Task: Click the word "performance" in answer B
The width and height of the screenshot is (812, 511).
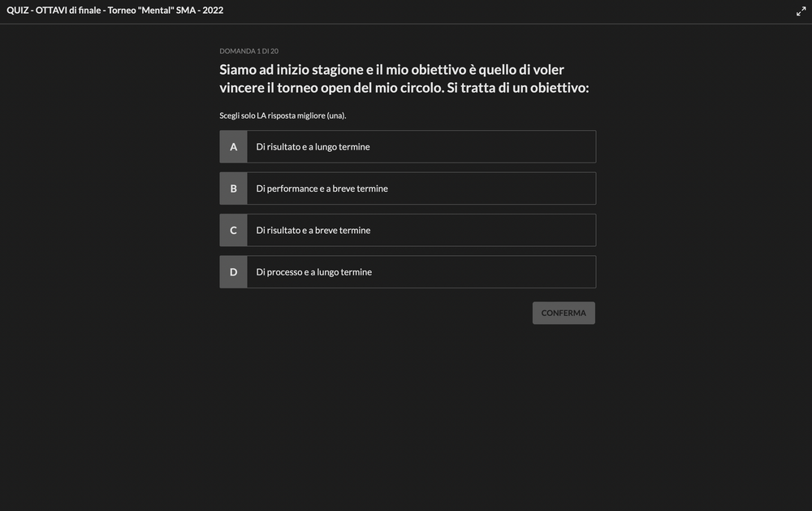Action: 292,188
